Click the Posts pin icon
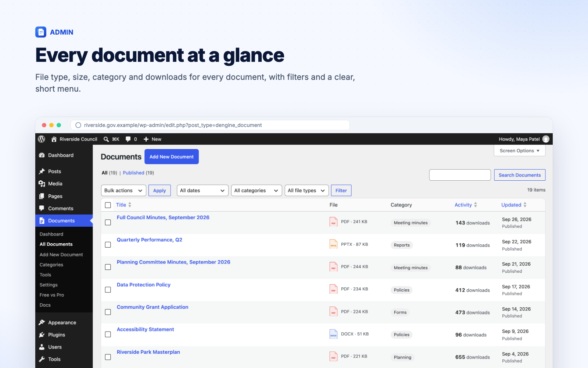 pos(42,171)
